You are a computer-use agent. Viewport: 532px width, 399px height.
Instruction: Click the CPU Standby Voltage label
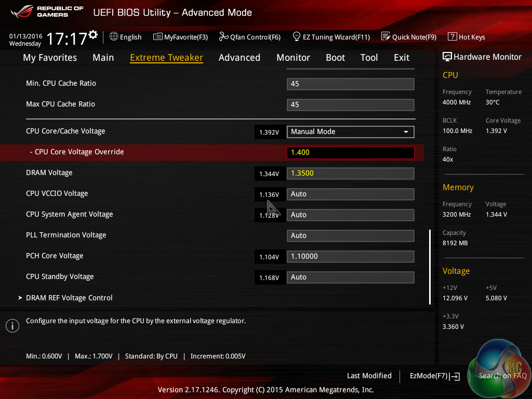[60, 276]
